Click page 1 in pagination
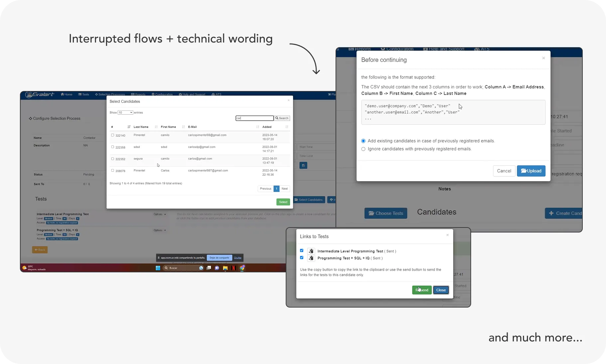This screenshot has width=606, height=364. click(x=276, y=189)
